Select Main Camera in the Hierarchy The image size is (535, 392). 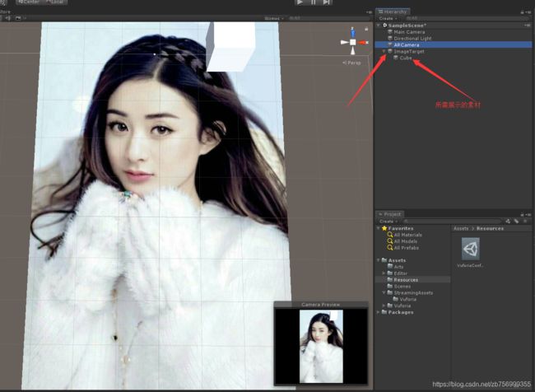(409, 32)
